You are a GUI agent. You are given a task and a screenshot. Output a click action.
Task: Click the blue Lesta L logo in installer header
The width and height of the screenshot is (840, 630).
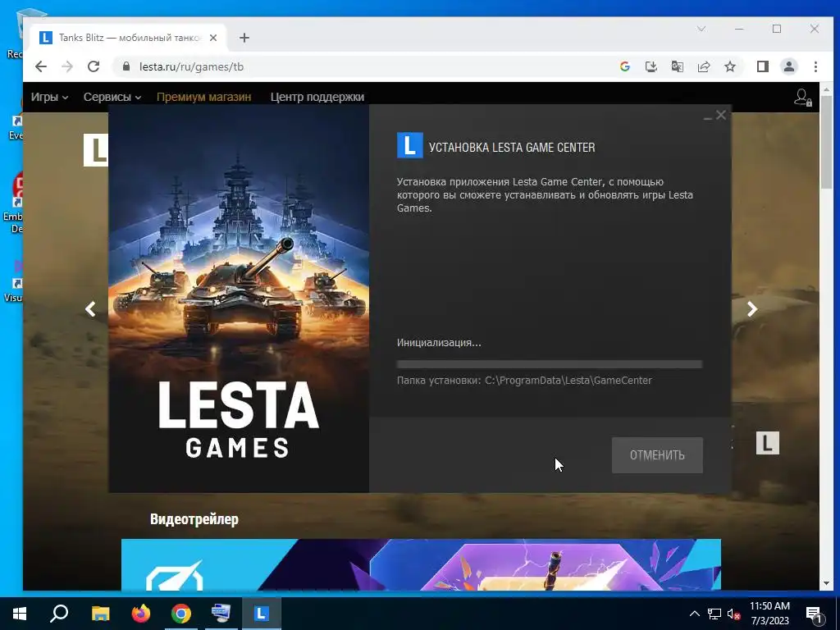click(x=410, y=146)
